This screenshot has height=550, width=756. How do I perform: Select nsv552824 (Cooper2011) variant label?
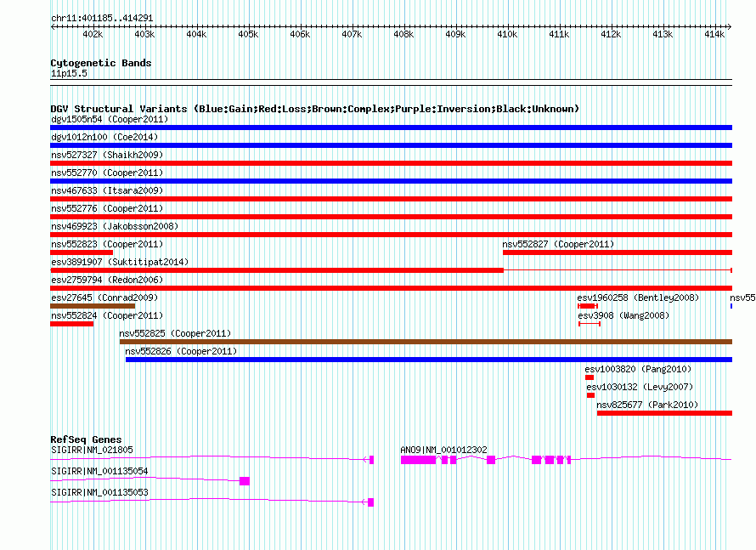coord(107,315)
